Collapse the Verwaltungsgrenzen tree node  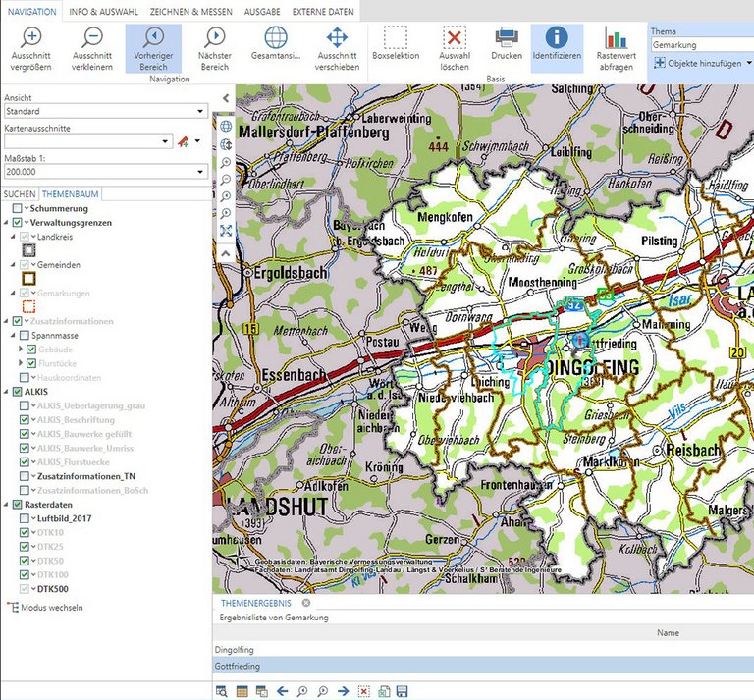click(x=6, y=223)
